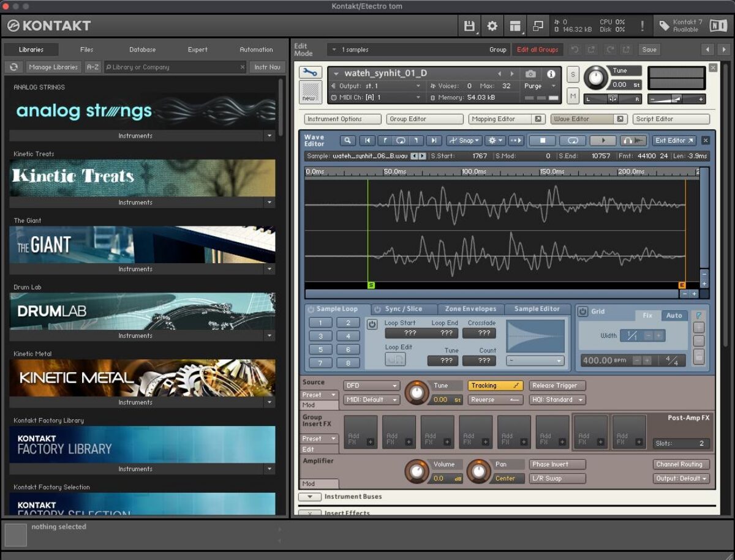Click the auto-scroll dots icon
This screenshot has width=735, height=560.
(x=516, y=140)
